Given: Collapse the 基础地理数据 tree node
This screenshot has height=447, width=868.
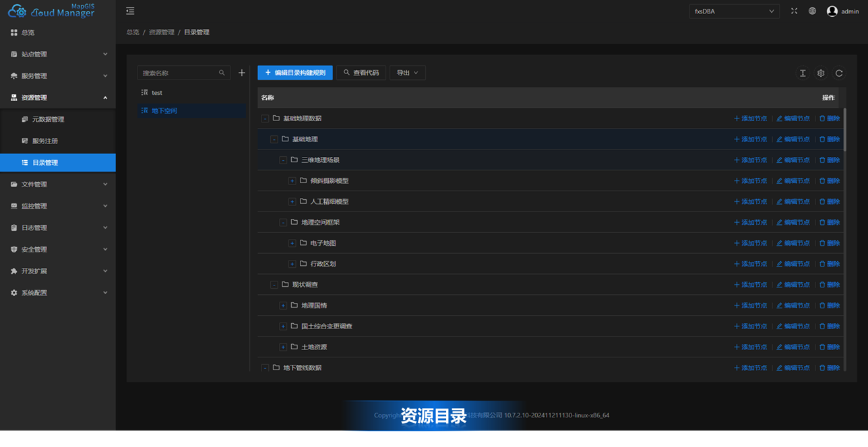Looking at the screenshot, I should pyautogui.click(x=265, y=118).
